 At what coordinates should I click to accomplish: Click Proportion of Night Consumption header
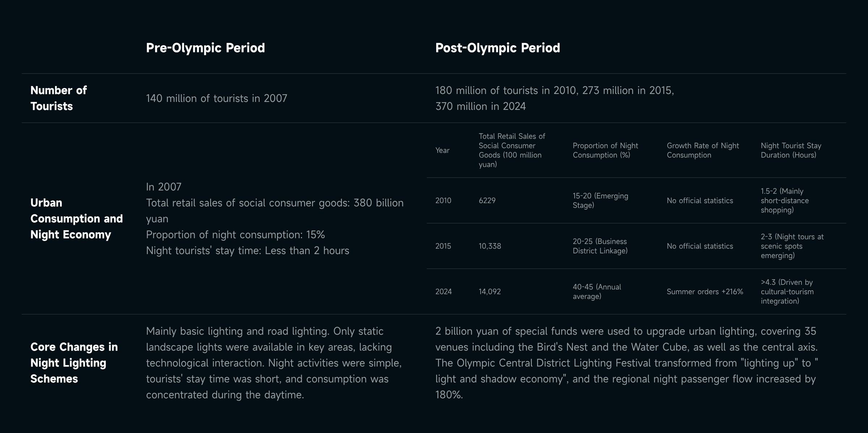605,150
